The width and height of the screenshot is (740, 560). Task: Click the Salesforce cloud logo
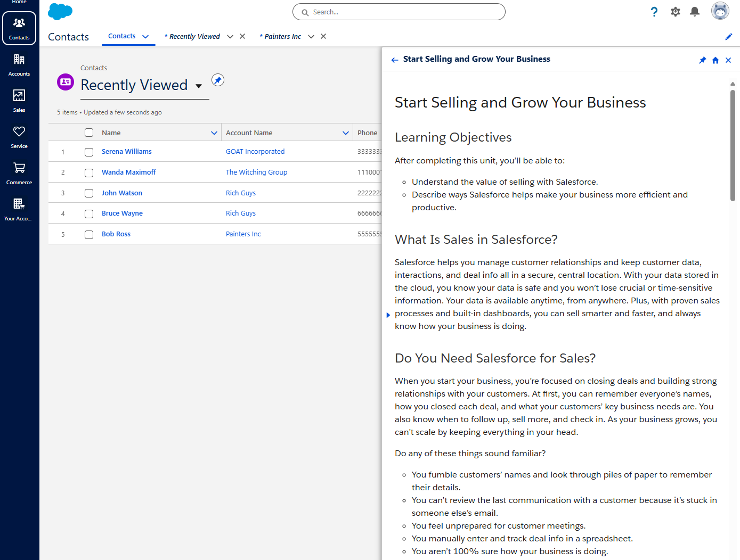(60, 11)
